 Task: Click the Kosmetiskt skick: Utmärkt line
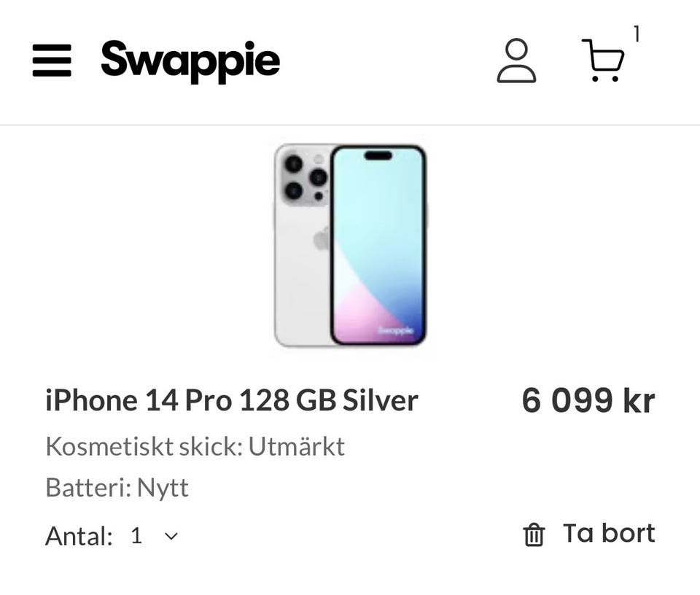(x=195, y=446)
